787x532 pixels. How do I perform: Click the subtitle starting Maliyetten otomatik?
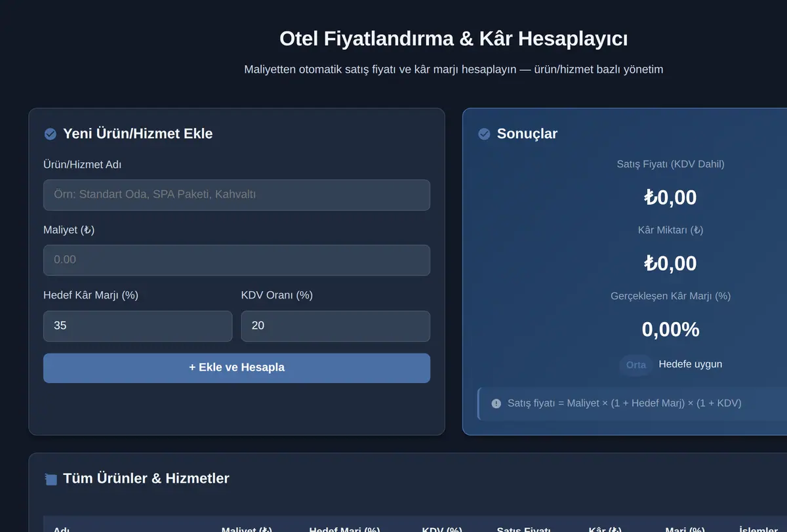tap(454, 69)
